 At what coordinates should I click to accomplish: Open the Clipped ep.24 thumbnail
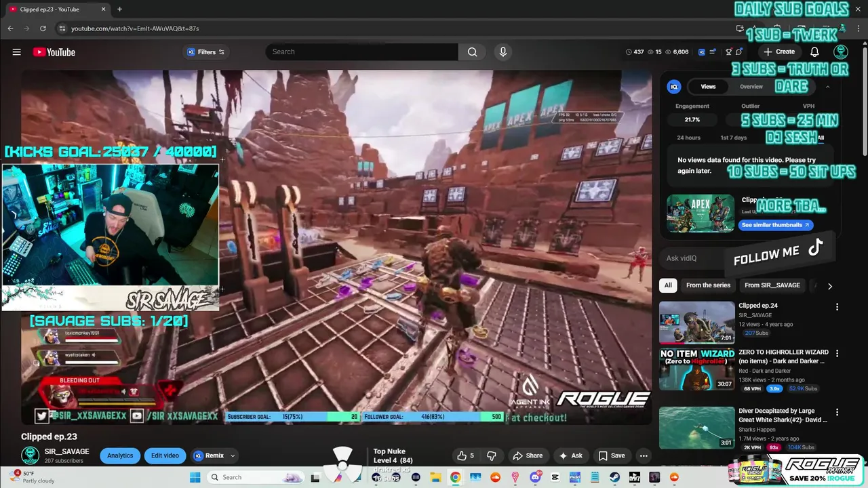[696, 323]
